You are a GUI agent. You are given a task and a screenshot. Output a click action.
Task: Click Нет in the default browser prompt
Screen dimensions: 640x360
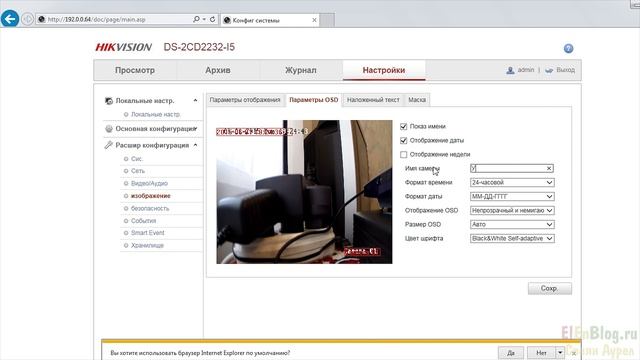(541, 353)
